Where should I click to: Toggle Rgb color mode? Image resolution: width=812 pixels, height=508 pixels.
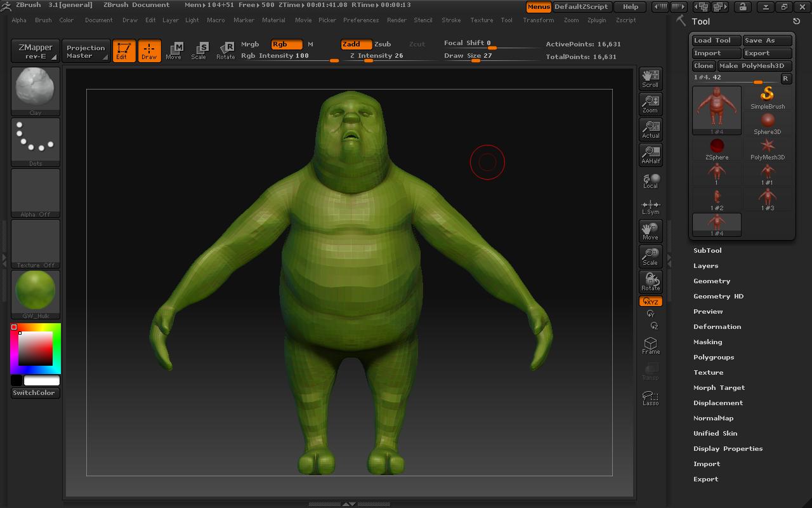click(287, 44)
